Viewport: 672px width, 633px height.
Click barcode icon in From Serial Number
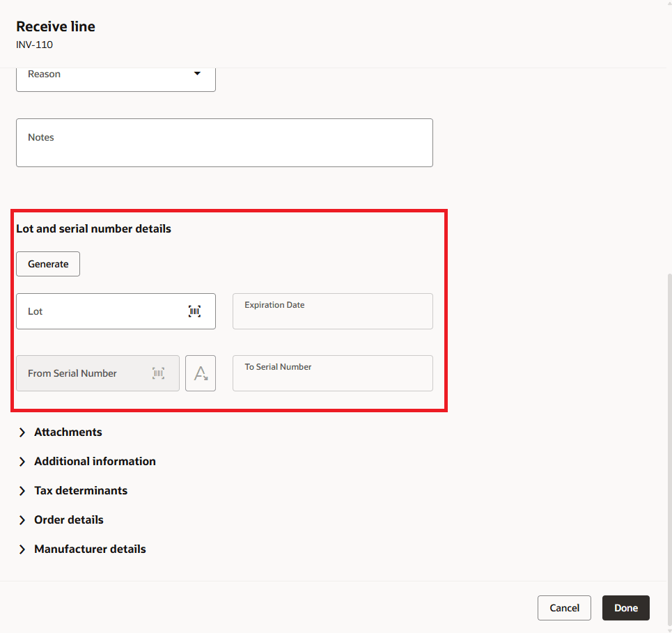(159, 373)
